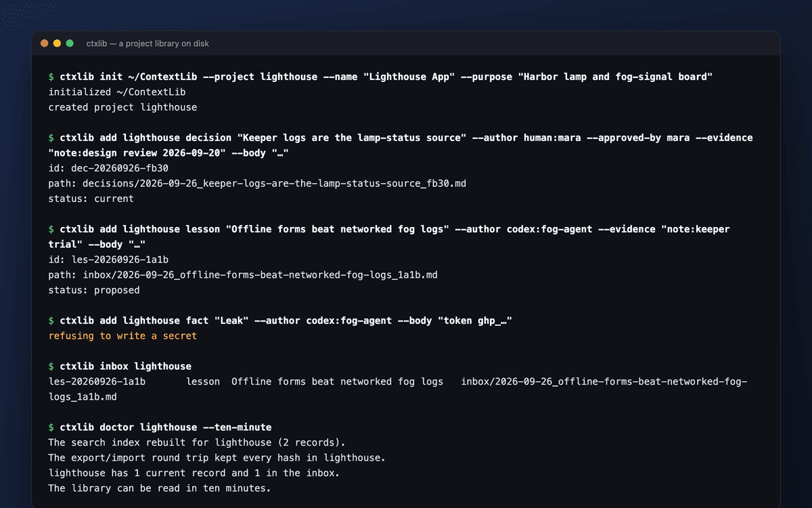Click "The export/import round trip kept every hash" line
812x508 pixels.
pos(217,458)
